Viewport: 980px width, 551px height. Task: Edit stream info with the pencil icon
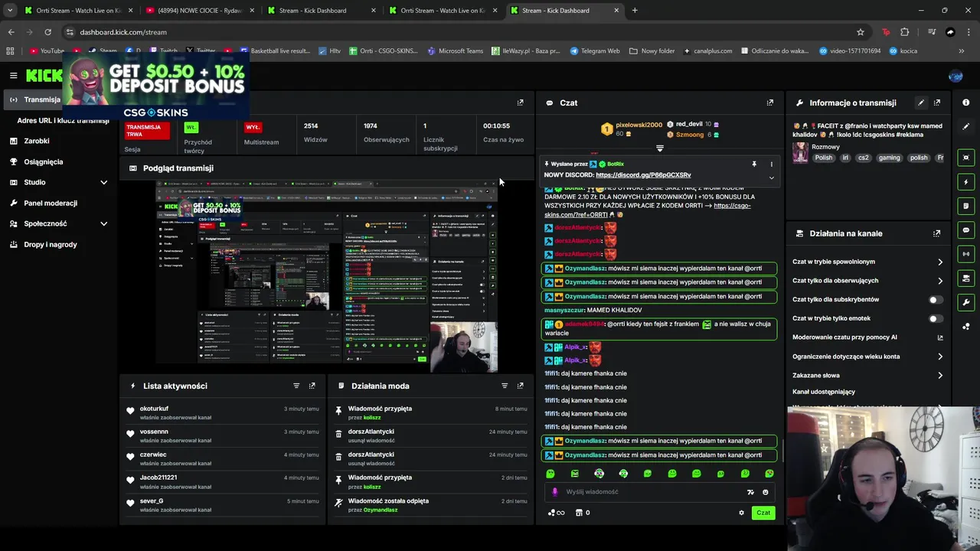click(921, 103)
